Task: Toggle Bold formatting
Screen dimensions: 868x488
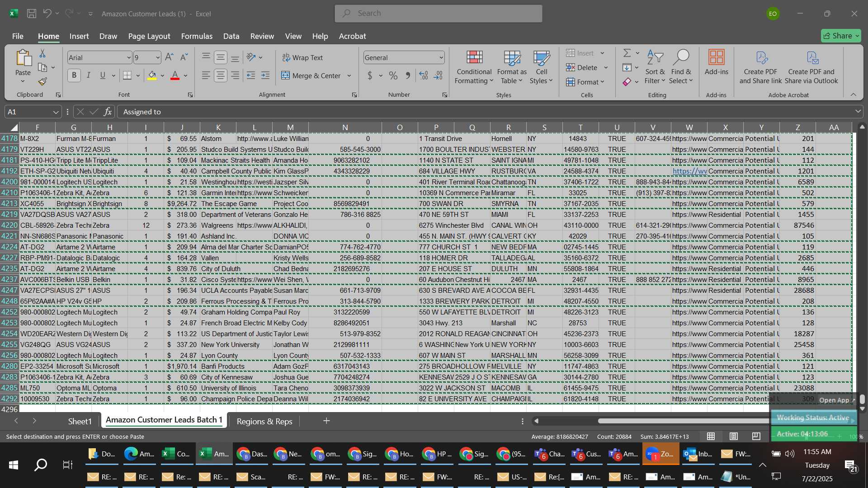Action: 74,75
